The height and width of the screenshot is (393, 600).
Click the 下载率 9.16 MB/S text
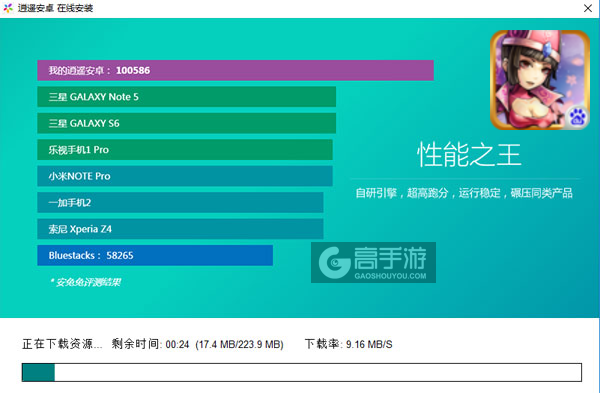click(x=349, y=344)
